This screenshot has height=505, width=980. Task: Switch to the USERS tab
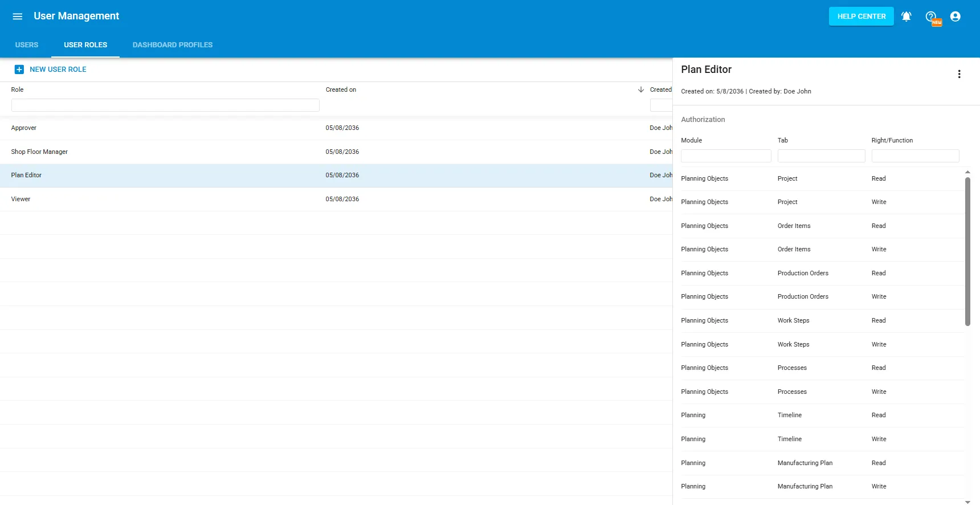tap(27, 45)
